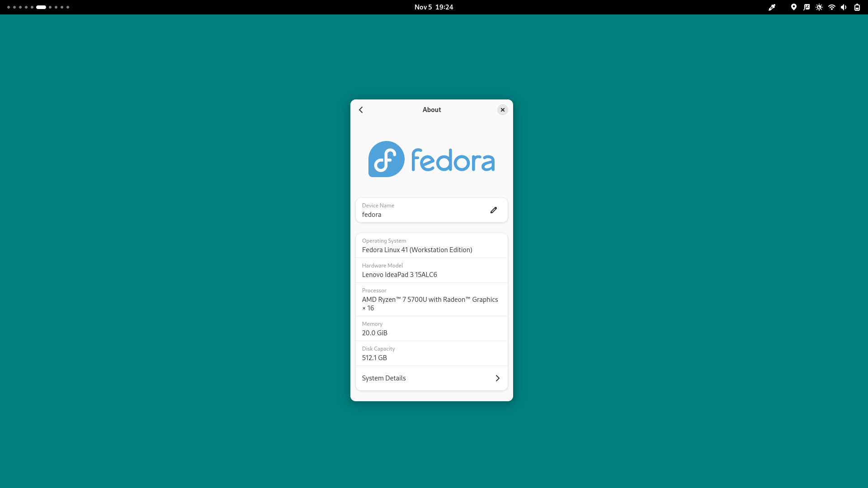The image size is (868, 488).
Task: Open System Details
Action: pyautogui.click(x=431, y=378)
